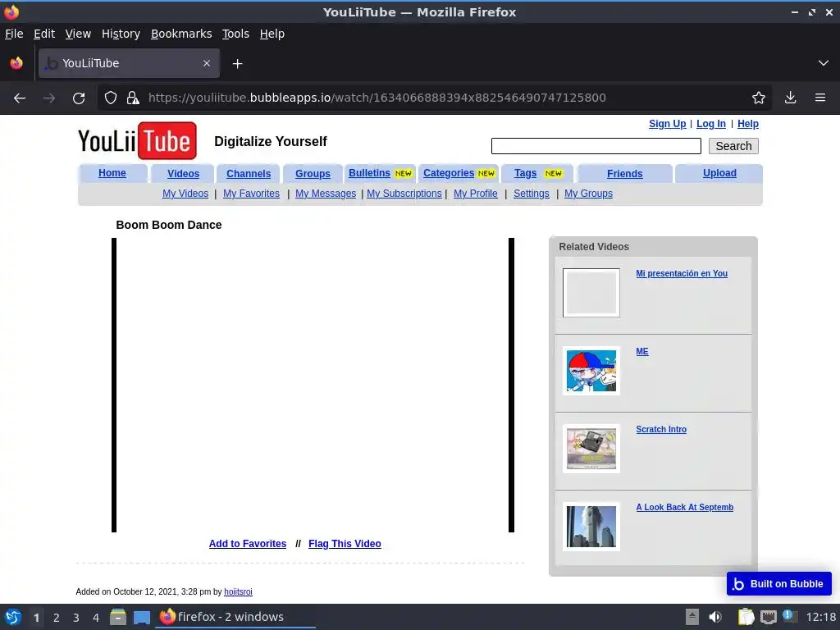Viewport: 840px width, 630px height.
Task: Click the Add to Favorites link
Action: point(248,544)
